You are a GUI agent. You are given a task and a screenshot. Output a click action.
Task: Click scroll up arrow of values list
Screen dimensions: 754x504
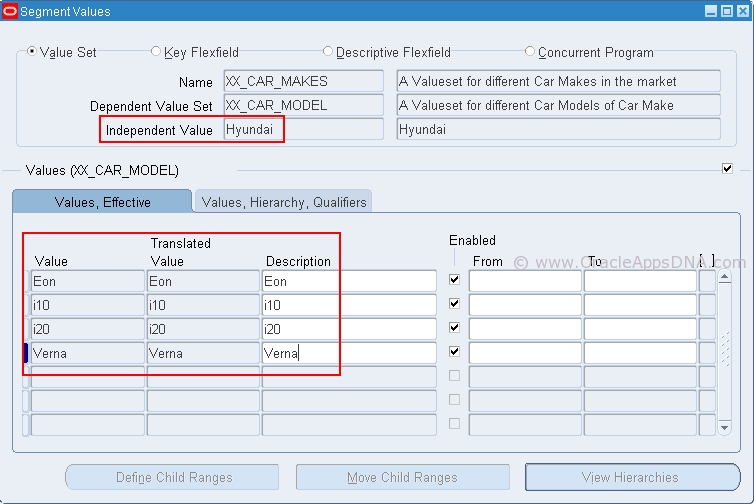725,277
